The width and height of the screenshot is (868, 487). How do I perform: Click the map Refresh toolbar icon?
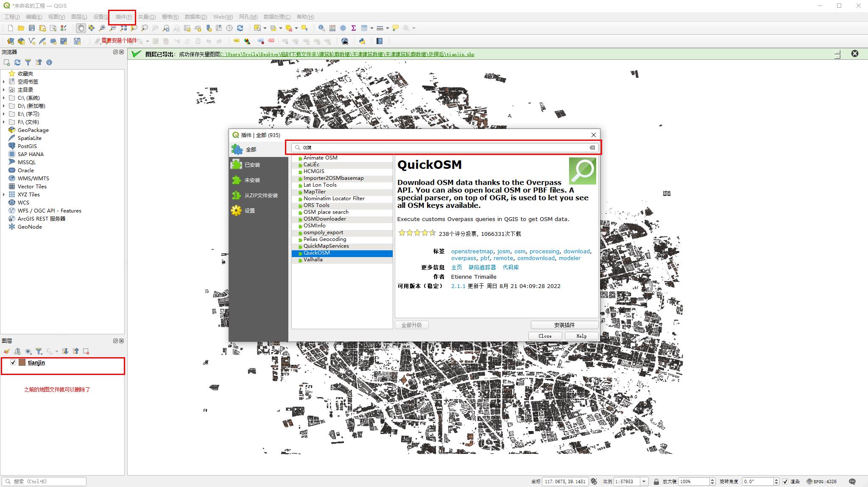click(240, 28)
